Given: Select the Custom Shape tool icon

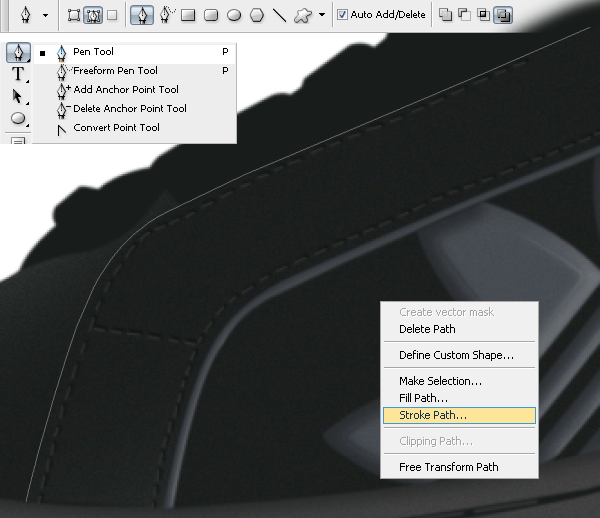Looking at the screenshot, I should point(303,15).
